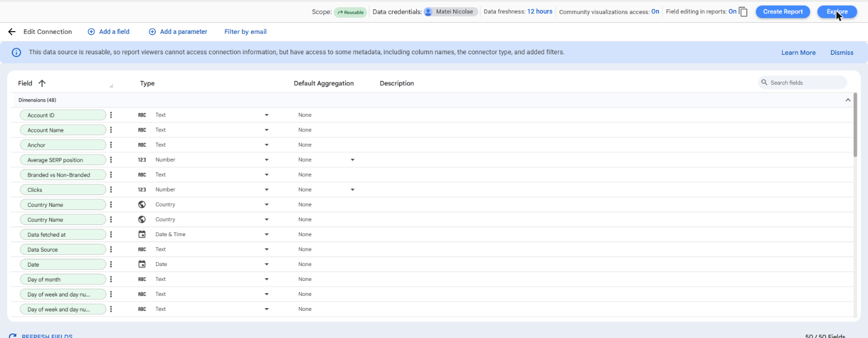
Task: Open the Type dropdown for Data Source
Action: click(266, 249)
